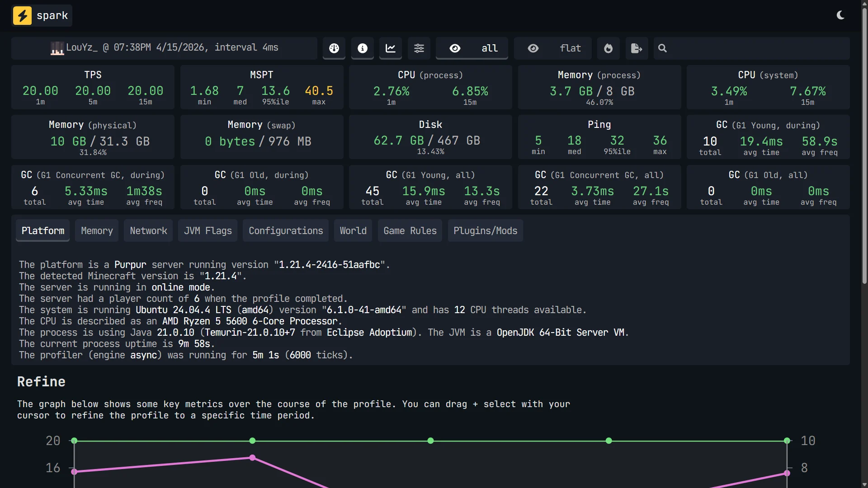Open the Configurations tab
The width and height of the screenshot is (868, 488).
coord(286,231)
